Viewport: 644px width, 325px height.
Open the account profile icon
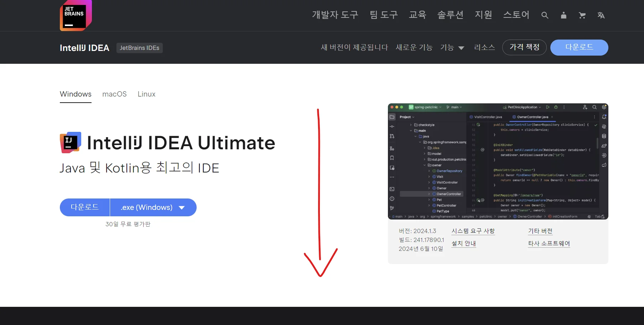coord(563,15)
